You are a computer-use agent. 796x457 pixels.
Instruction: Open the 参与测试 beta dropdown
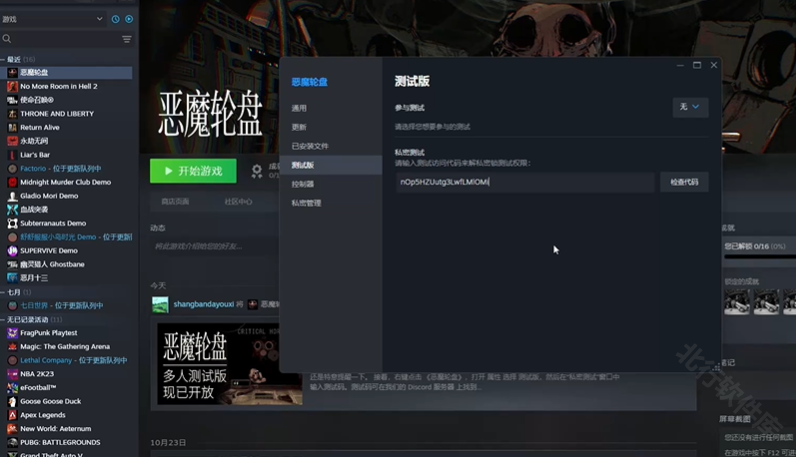click(690, 107)
